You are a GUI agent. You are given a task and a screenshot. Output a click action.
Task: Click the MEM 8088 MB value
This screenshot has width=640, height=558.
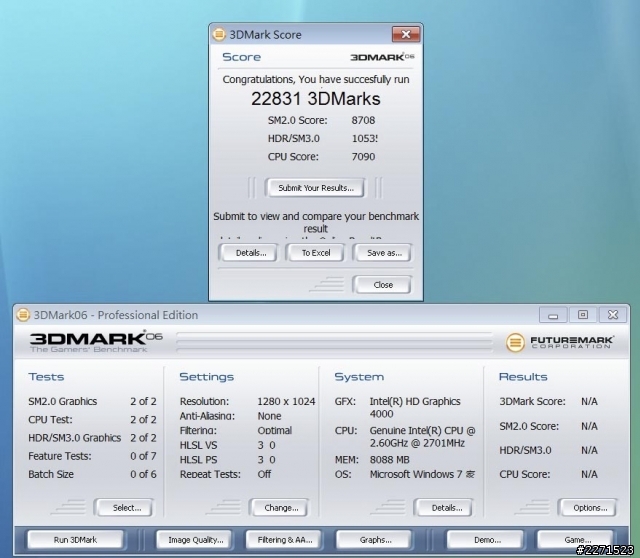(389, 460)
